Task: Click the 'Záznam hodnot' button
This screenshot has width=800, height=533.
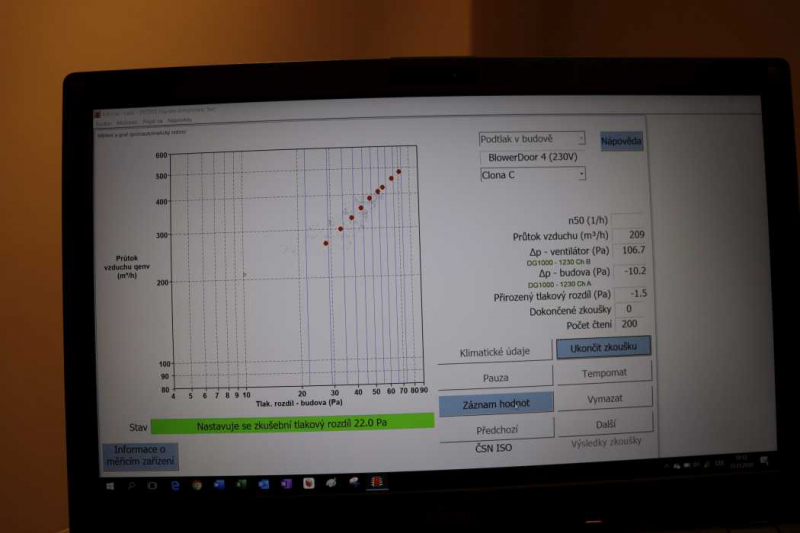Action: [x=495, y=404]
